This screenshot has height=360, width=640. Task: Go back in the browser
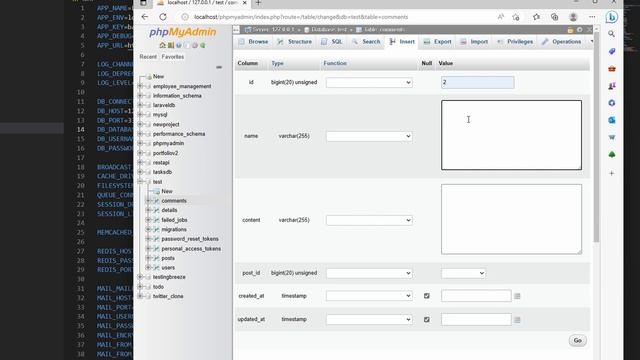145,17
